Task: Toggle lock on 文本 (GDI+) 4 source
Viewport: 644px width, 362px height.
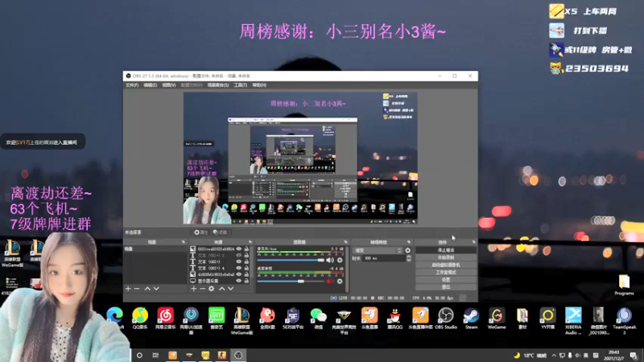Action: click(x=246, y=268)
